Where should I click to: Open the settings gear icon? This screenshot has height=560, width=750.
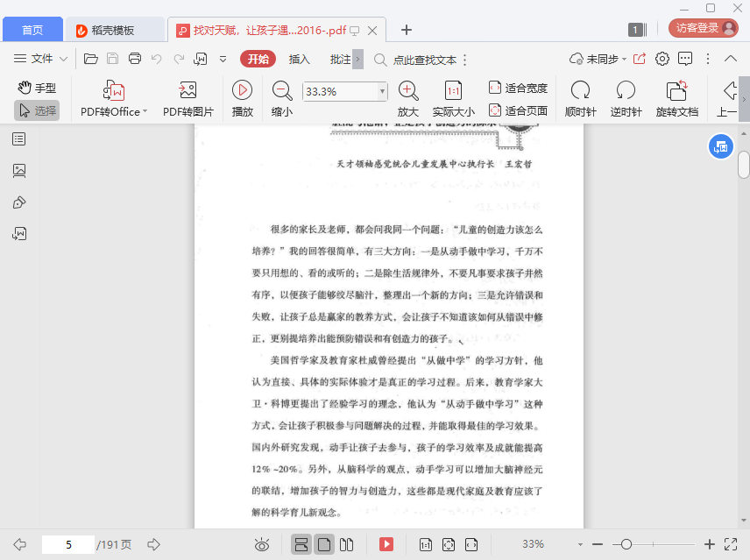662,59
